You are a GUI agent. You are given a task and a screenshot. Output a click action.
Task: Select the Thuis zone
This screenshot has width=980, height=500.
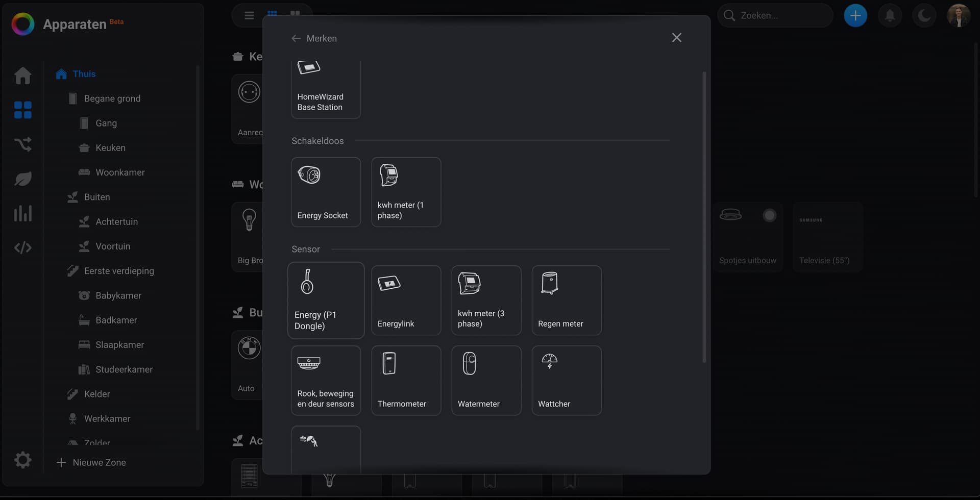pyautogui.click(x=76, y=74)
